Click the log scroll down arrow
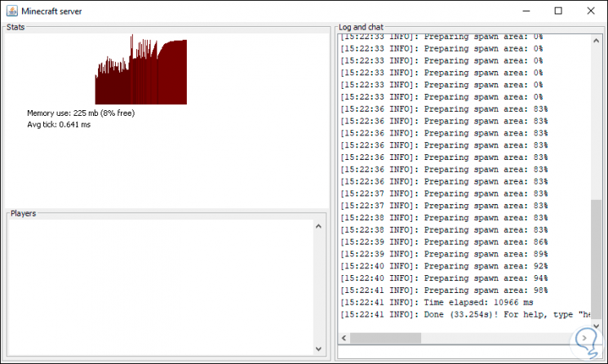The height and width of the screenshot is (364, 608). point(597,326)
